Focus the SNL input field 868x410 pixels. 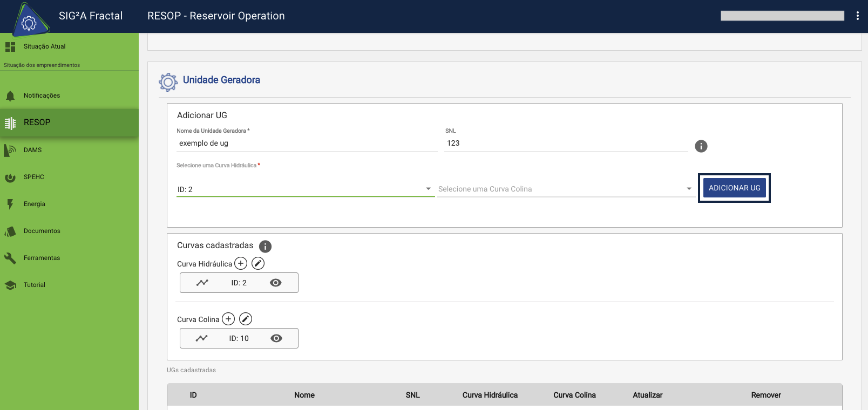565,143
